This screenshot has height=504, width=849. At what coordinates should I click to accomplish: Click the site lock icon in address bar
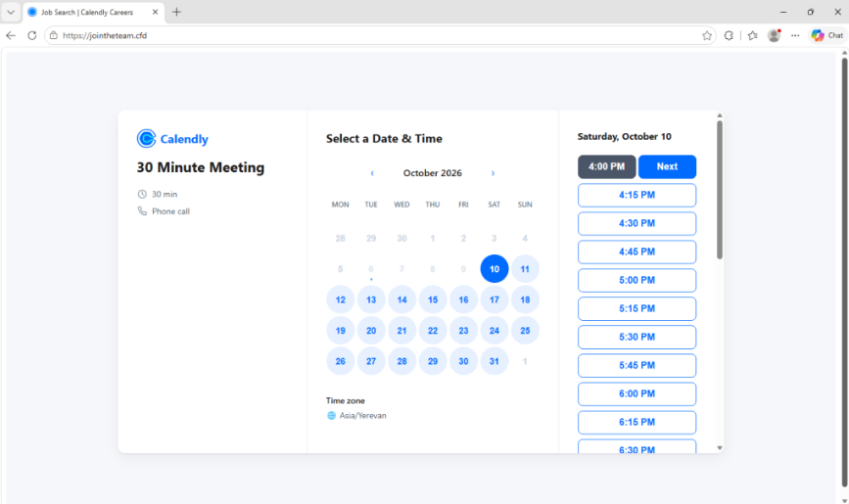pos(53,35)
